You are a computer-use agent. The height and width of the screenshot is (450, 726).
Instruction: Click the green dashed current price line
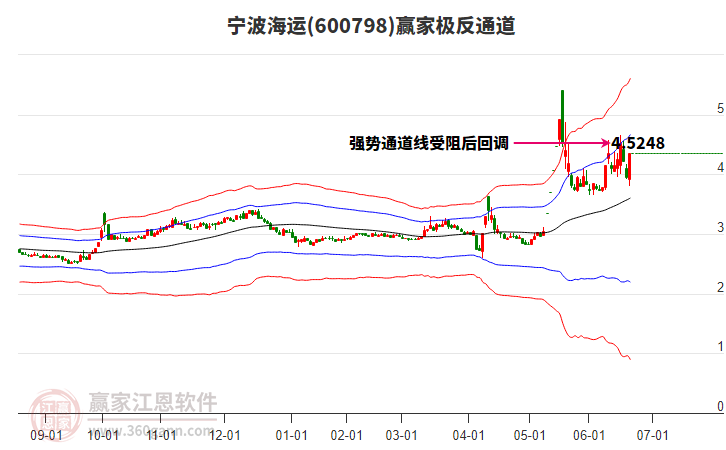(x=677, y=153)
